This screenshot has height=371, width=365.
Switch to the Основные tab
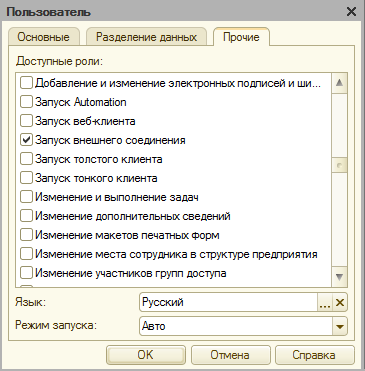(43, 37)
